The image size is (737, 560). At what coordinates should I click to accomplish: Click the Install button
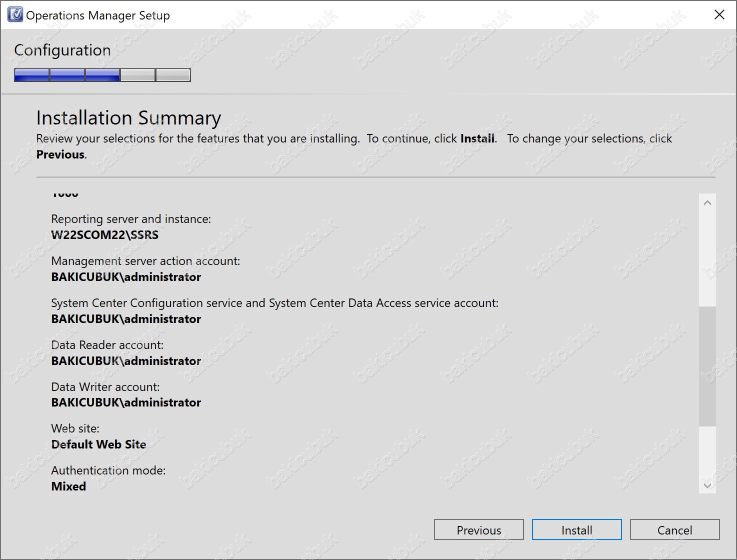coord(576,530)
